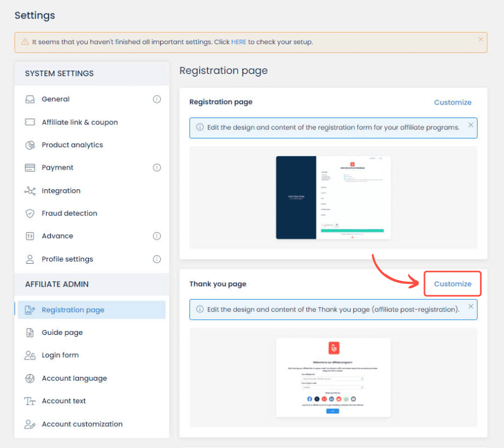Click the Payment card icon
Viewport: 504px width, 448px height.
[x=30, y=167]
